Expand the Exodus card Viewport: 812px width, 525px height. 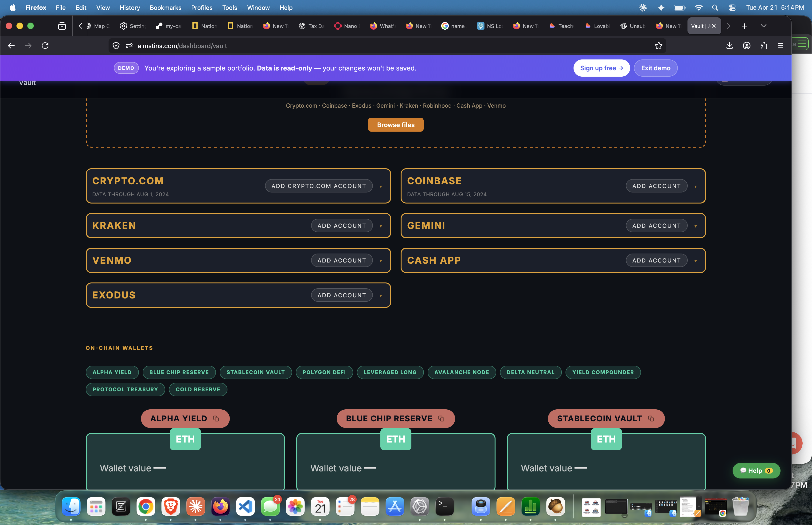tap(381, 296)
